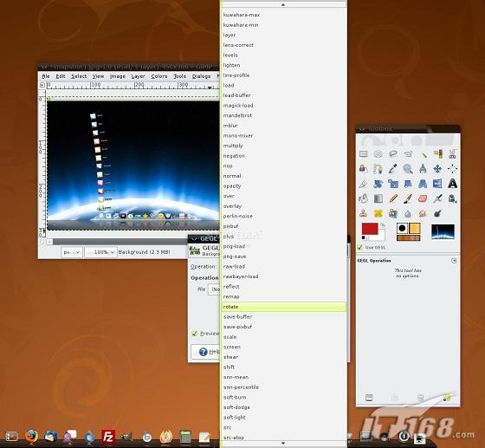Select the Eraser tool
The height and width of the screenshot is (448, 485).
(x=423, y=198)
